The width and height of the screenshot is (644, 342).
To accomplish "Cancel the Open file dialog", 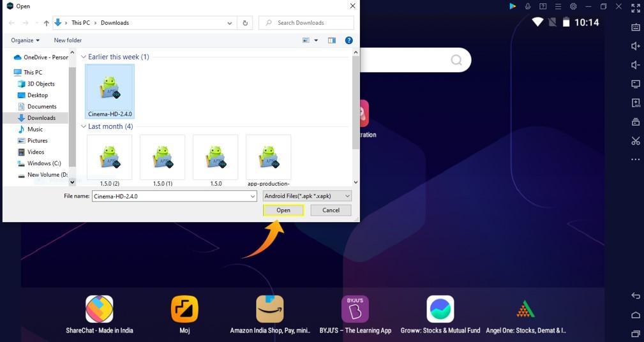I will coord(331,210).
